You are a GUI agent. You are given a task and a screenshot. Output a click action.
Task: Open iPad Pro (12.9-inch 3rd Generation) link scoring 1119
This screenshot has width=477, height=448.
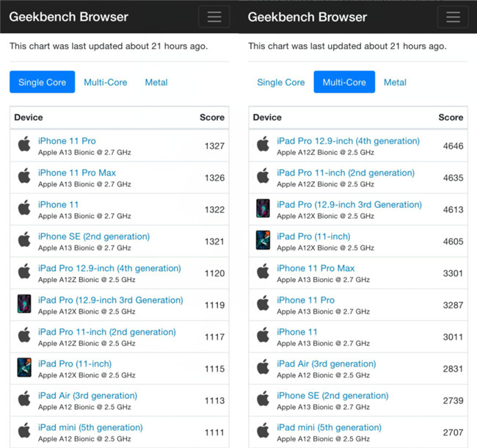pos(111,300)
